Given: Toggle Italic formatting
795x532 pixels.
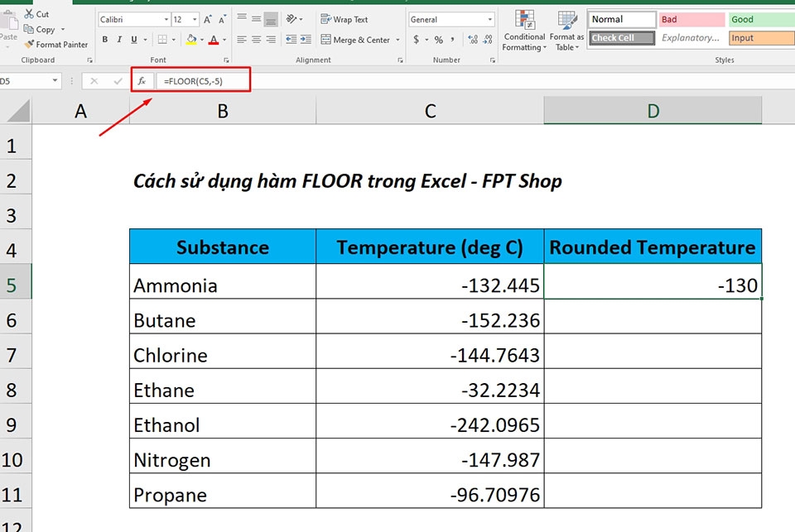Looking at the screenshot, I should pyautogui.click(x=118, y=39).
